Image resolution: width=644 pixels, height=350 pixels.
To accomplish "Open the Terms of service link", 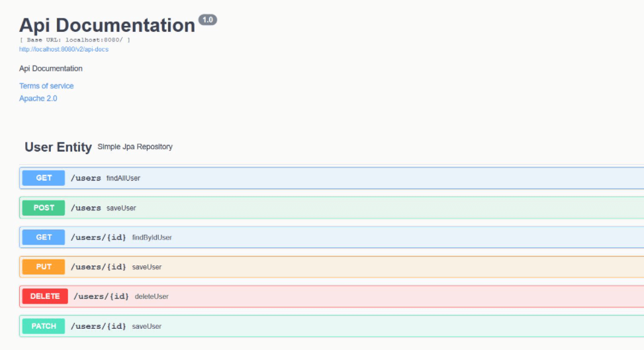I will coord(46,86).
